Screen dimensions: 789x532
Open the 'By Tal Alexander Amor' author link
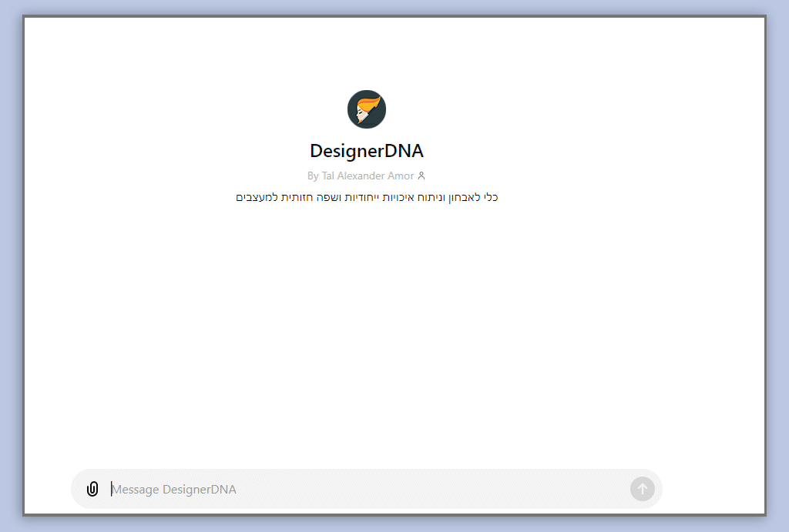[361, 176]
